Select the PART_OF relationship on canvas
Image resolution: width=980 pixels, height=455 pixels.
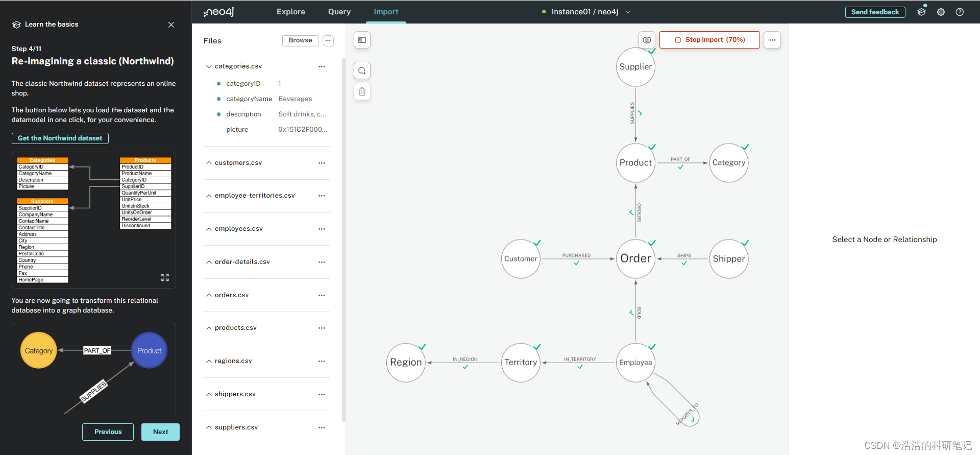click(680, 159)
